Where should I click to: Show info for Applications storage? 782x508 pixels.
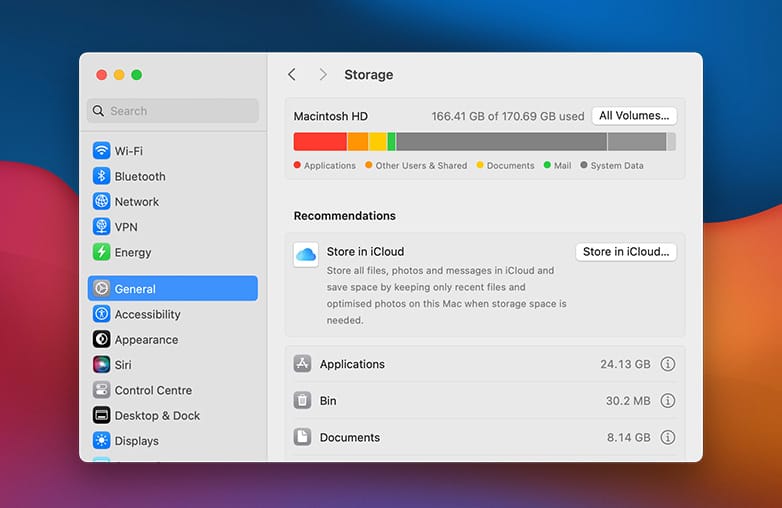tap(667, 364)
